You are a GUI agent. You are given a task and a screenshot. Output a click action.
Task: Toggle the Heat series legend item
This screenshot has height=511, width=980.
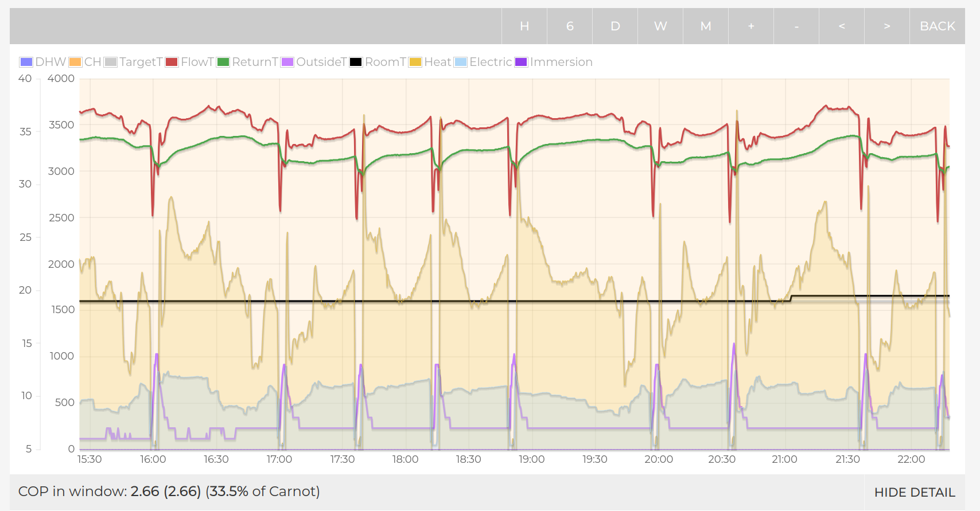click(430, 62)
